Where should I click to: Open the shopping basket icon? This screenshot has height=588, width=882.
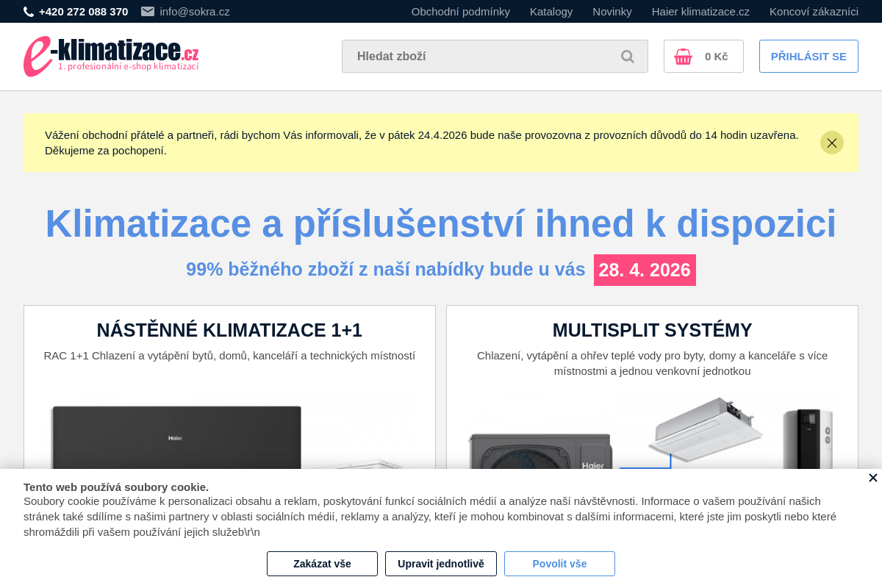tap(683, 56)
